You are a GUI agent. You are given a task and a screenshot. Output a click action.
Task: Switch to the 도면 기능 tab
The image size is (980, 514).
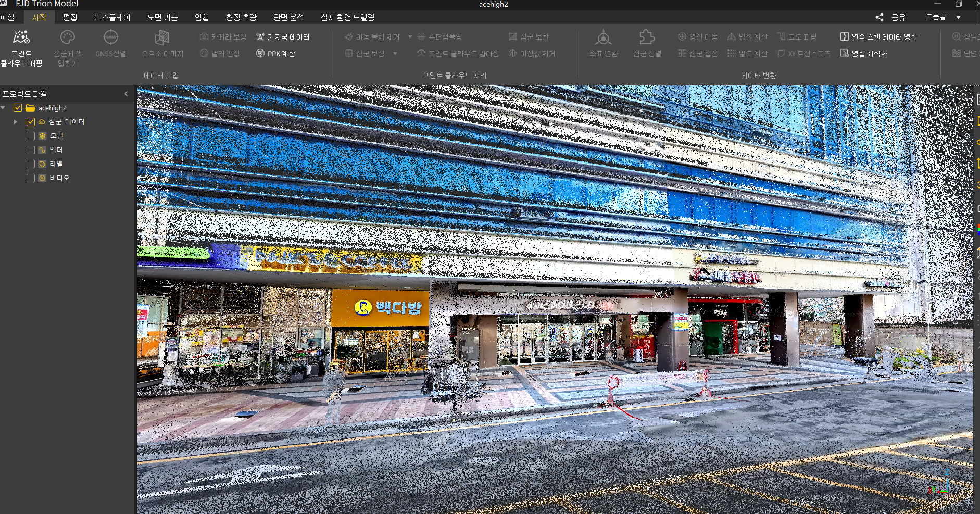pos(162,17)
